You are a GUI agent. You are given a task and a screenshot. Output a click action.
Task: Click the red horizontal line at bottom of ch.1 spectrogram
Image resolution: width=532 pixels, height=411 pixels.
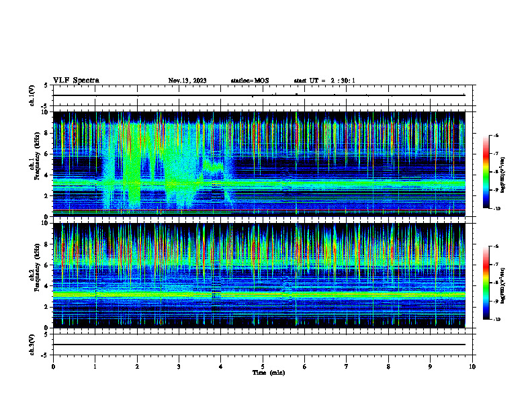pos(259,211)
